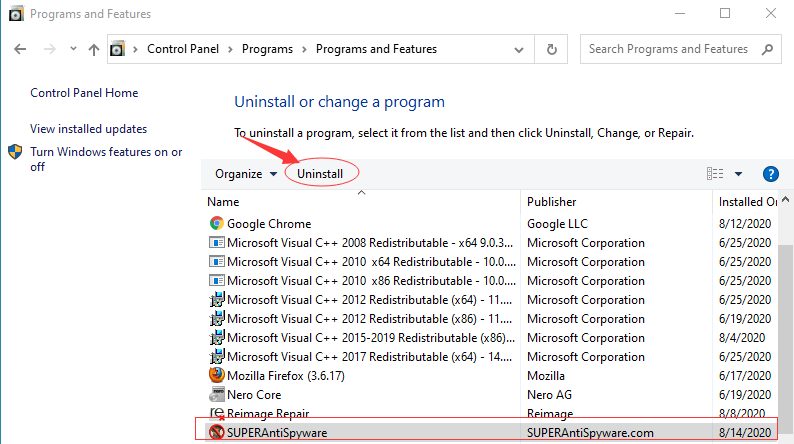Sort list by Publisher column
This screenshot has width=794, height=444.
[551, 202]
